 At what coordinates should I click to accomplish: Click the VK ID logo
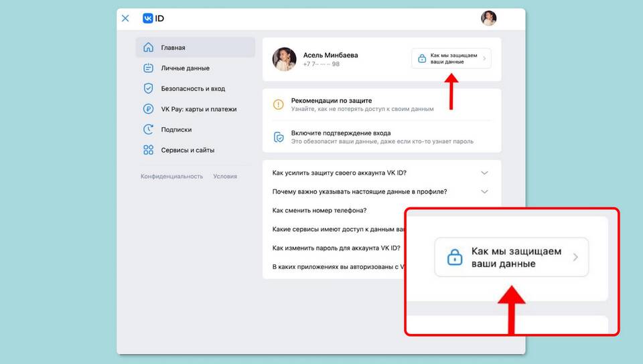[x=153, y=19]
